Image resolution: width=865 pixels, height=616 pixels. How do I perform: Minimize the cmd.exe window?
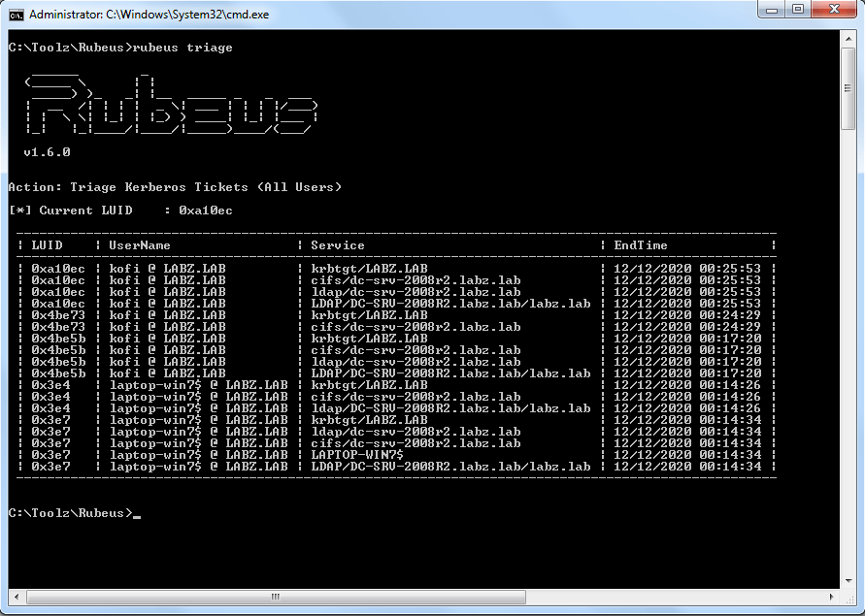pyautogui.click(x=772, y=10)
